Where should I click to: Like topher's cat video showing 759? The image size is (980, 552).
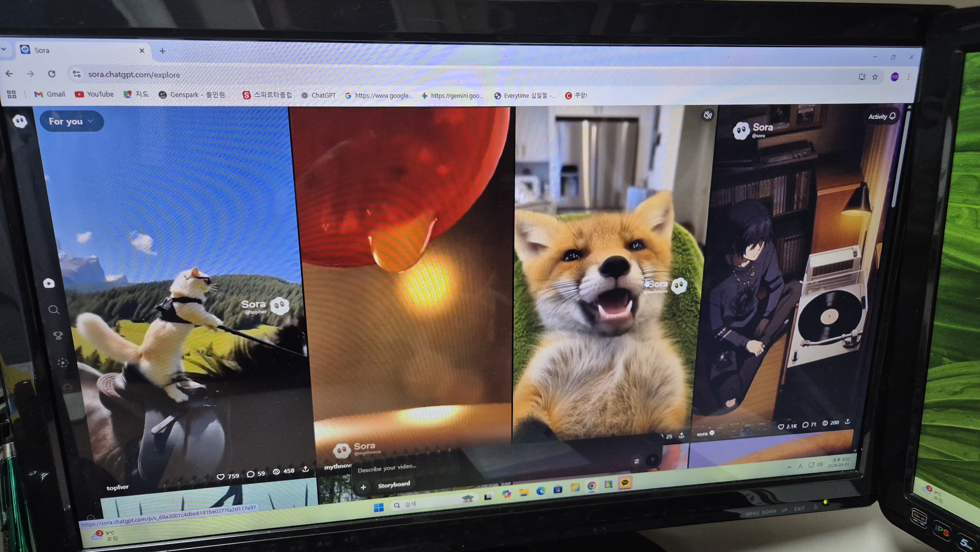[228, 476]
